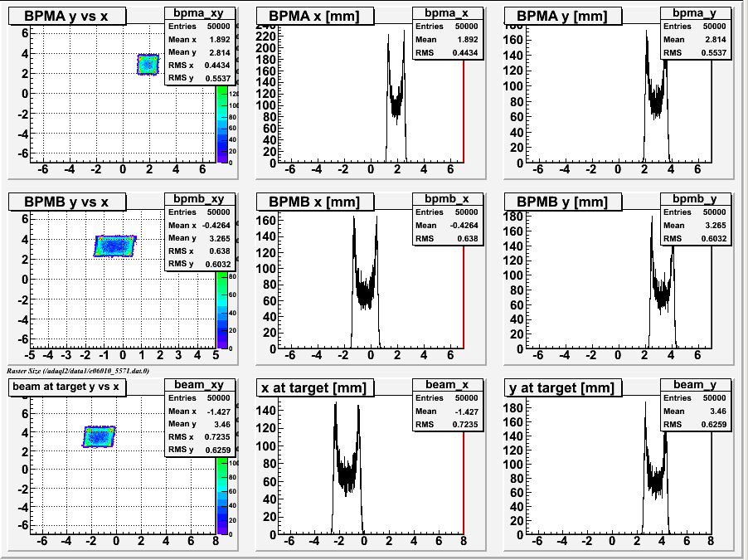Click the beam at target color palette
The width and height of the screenshot is (748, 560).
(x=222, y=496)
